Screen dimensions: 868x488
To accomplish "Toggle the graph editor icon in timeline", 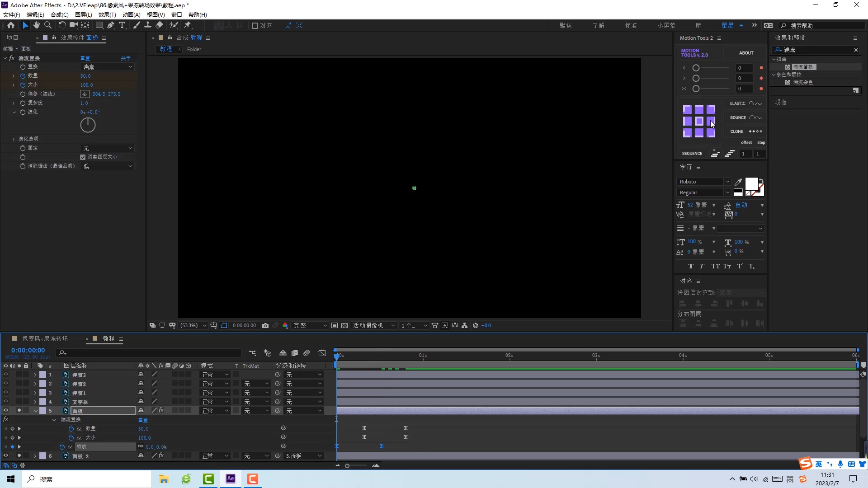I will pos(322,353).
